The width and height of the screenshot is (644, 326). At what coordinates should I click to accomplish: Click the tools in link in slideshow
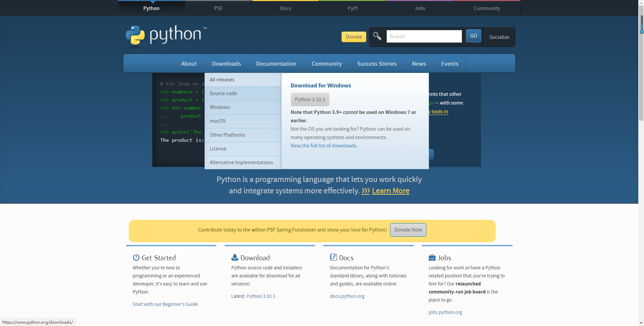pyautogui.click(x=439, y=112)
